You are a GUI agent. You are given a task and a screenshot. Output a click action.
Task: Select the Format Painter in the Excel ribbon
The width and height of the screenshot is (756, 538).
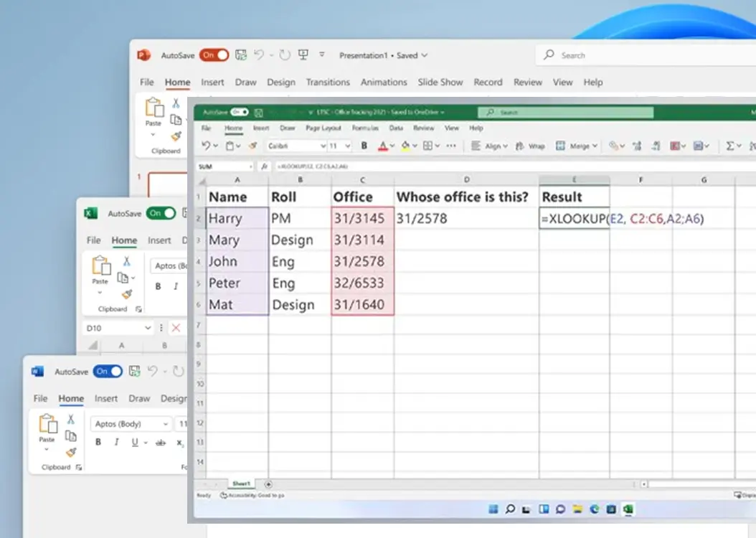tap(252, 146)
